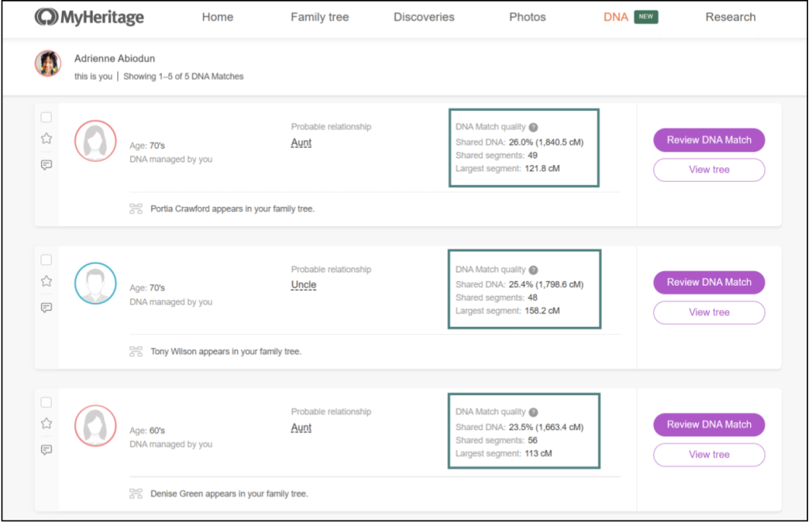
Task: Click Review DNA Match for the Aunt match
Action: click(709, 140)
